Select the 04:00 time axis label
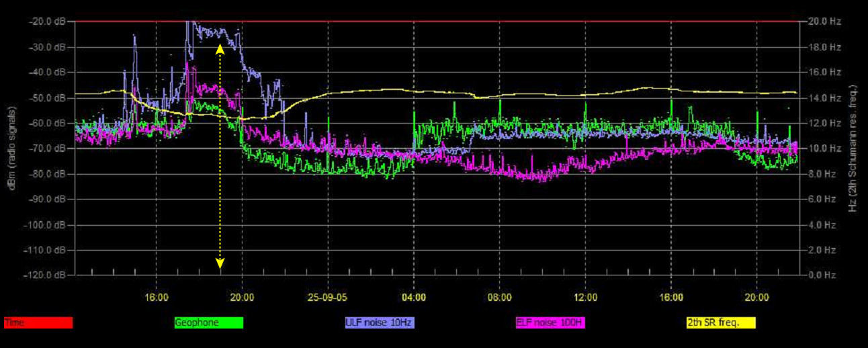The height and width of the screenshot is (348, 868). click(414, 296)
